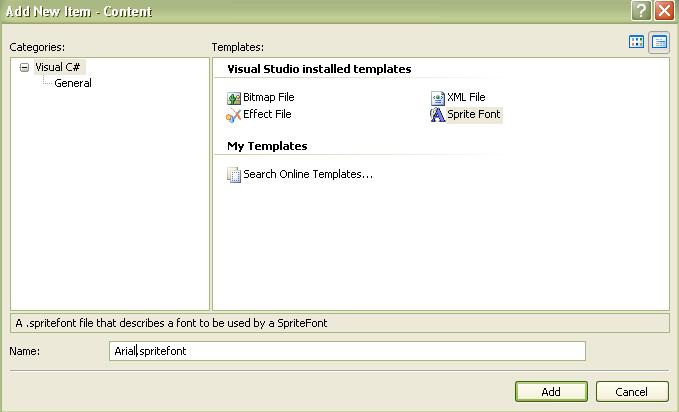This screenshot has width=679, height=412.
Task: Click the Bitmap File label text
Action: [269, 97]
